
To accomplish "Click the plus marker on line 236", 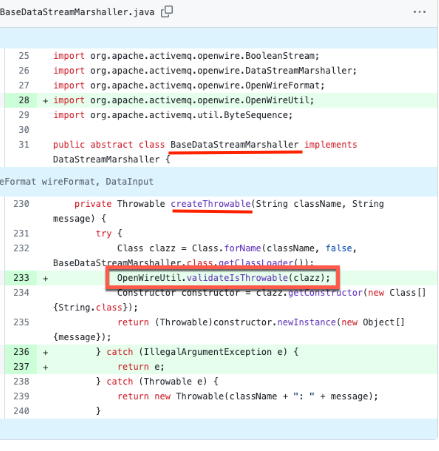I will (45, 352).
